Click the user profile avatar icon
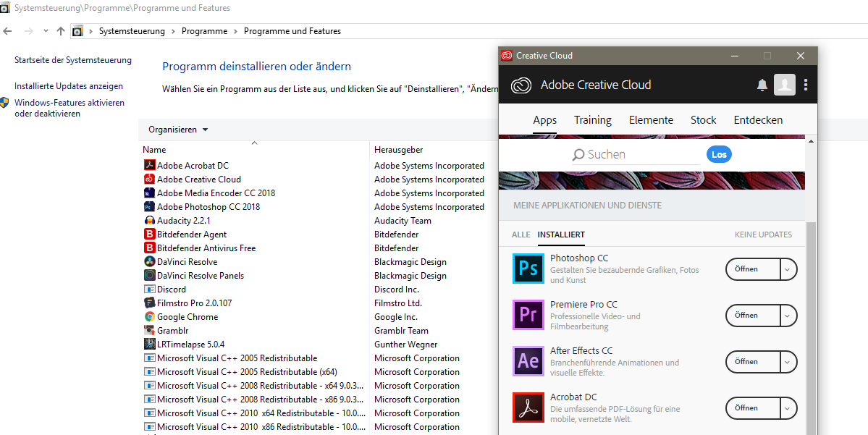Screen dimensions: 868x435 (785, 85)
